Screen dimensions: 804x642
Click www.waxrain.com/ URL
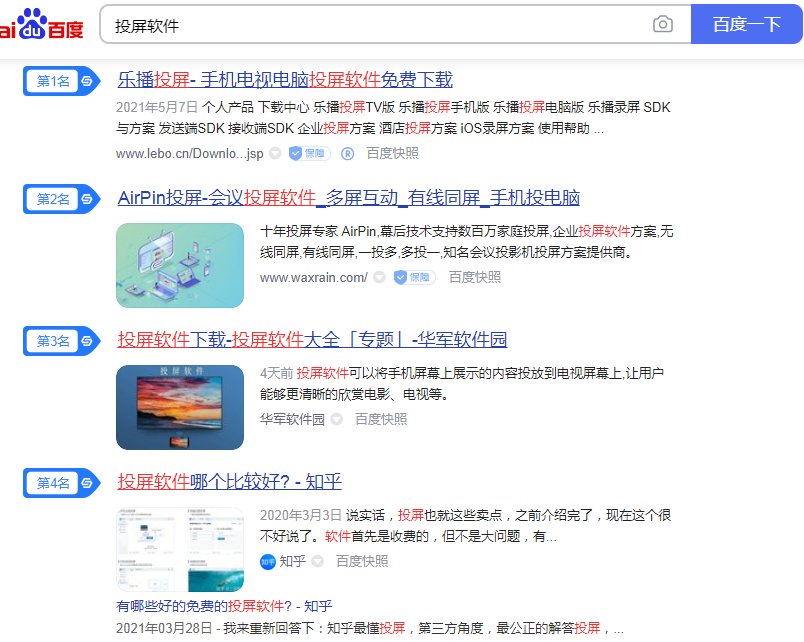pyautogui.click(x=314, y=277)
